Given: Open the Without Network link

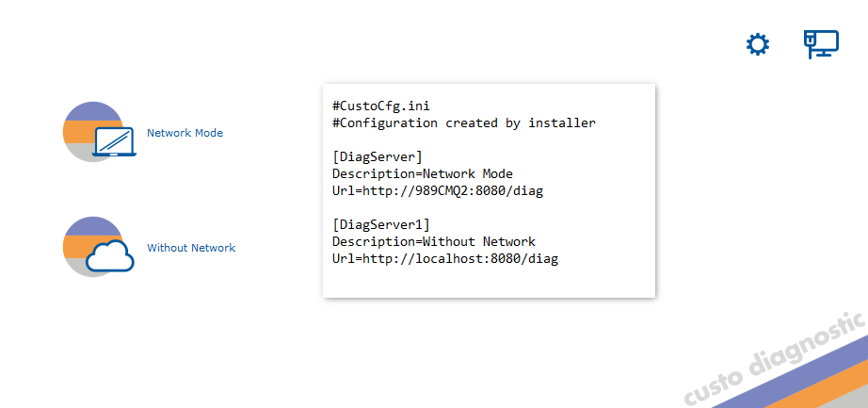Looking at the screenshot, I should (191, 248).
